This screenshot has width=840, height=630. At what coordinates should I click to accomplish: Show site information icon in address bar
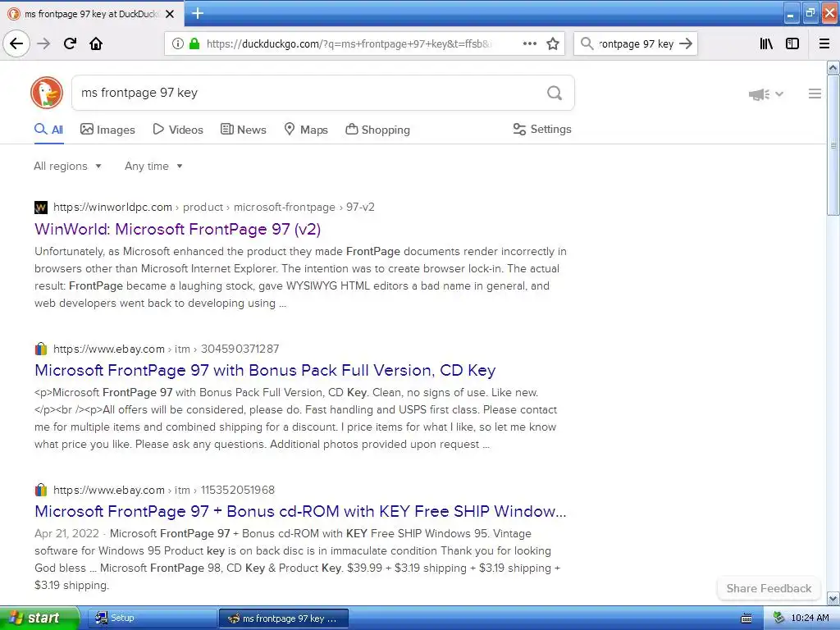(178, 43)
